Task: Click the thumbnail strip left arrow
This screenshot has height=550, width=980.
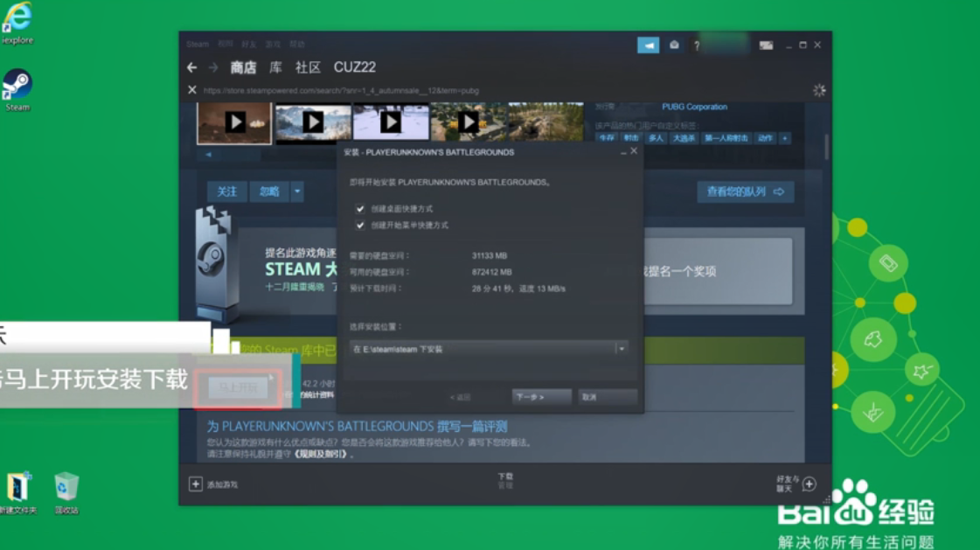Action: 208,155
